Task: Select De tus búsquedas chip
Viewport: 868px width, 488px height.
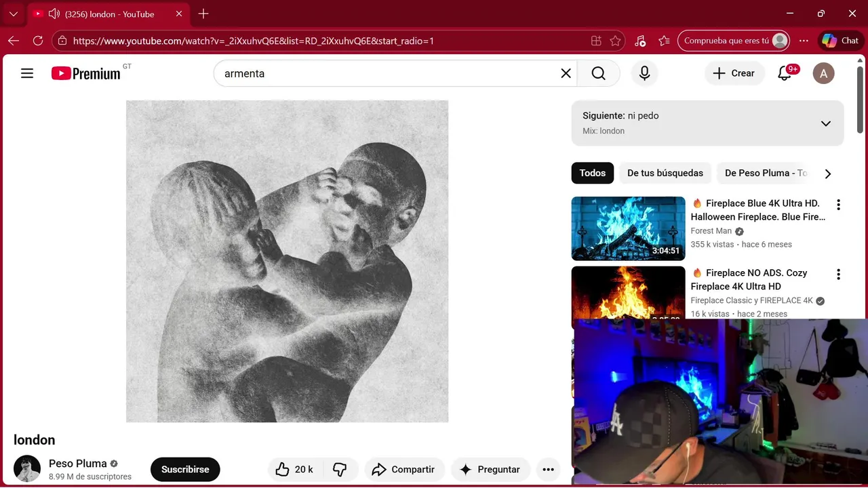Action: (x=665, y=173)
